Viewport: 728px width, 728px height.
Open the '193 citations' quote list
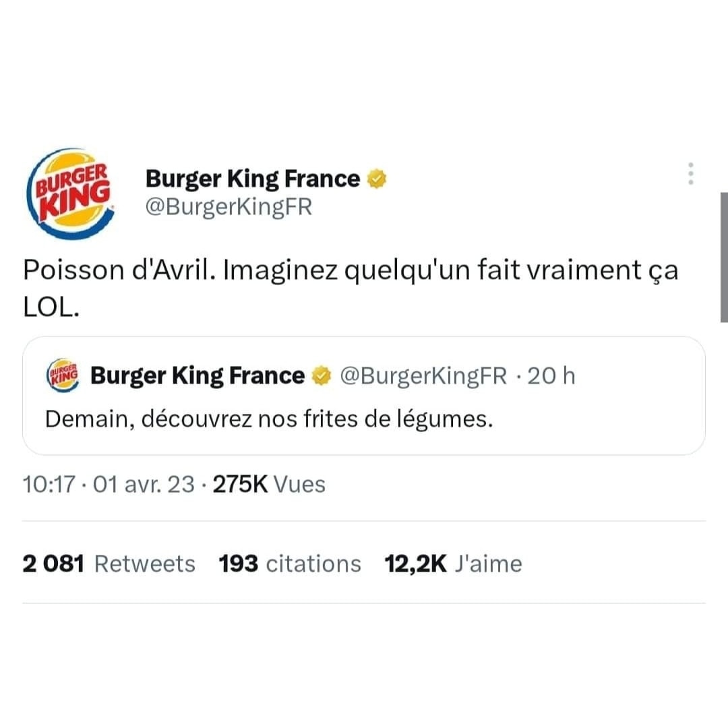(x=290, y=564)
